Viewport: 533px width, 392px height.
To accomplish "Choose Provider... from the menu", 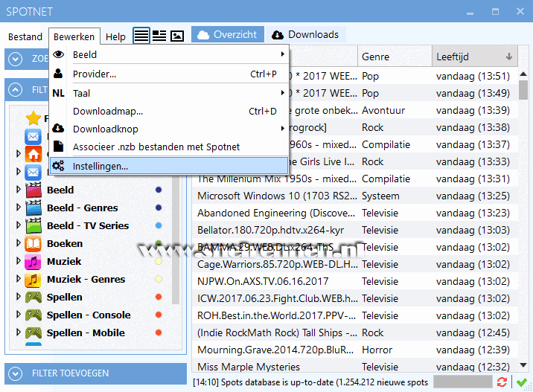I will (x=169, y=74).
